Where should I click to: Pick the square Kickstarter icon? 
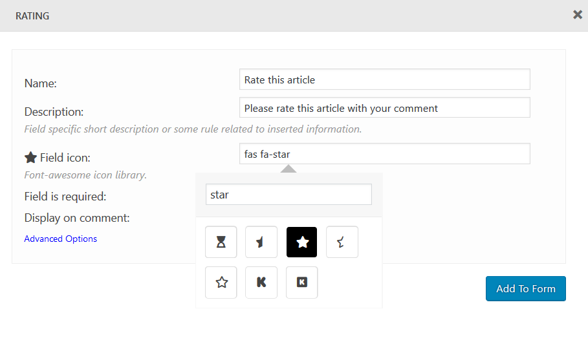click(301, 283)
